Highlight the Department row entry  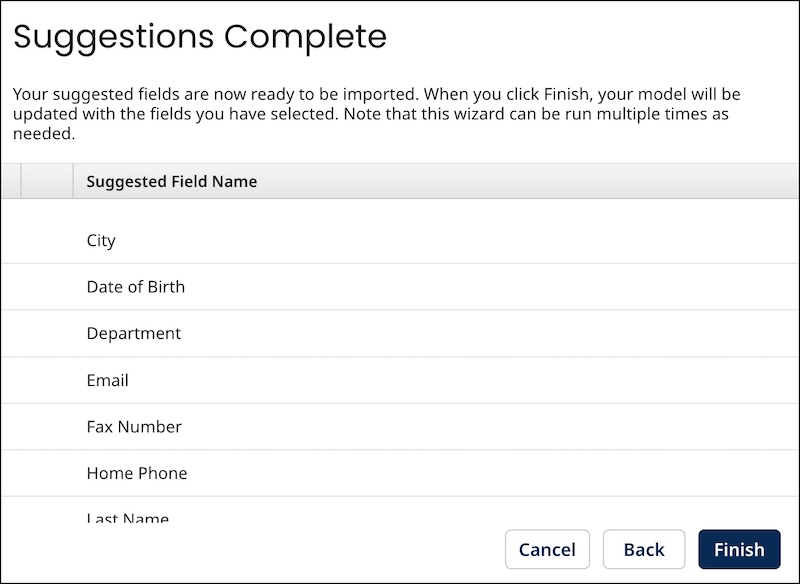pyautogui.click(x=134, y=333)
